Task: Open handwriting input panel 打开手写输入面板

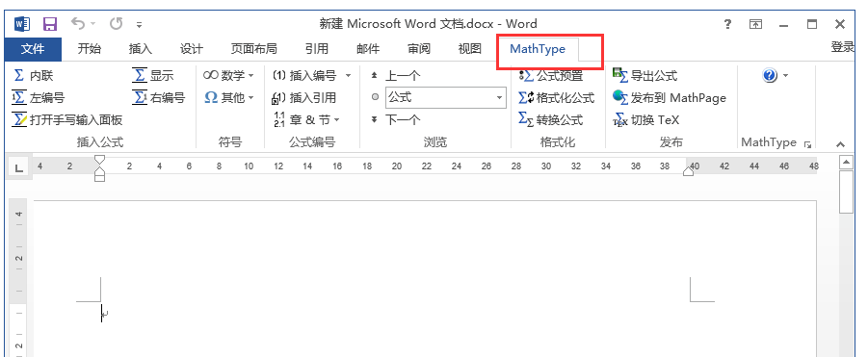Action: pos(67,120)
